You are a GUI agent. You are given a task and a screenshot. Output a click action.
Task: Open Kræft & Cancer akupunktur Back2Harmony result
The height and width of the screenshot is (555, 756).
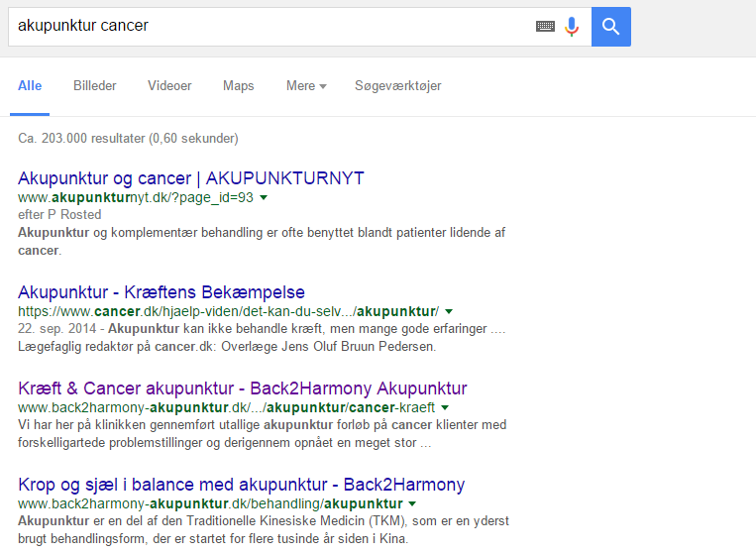(x=243, y=388)
